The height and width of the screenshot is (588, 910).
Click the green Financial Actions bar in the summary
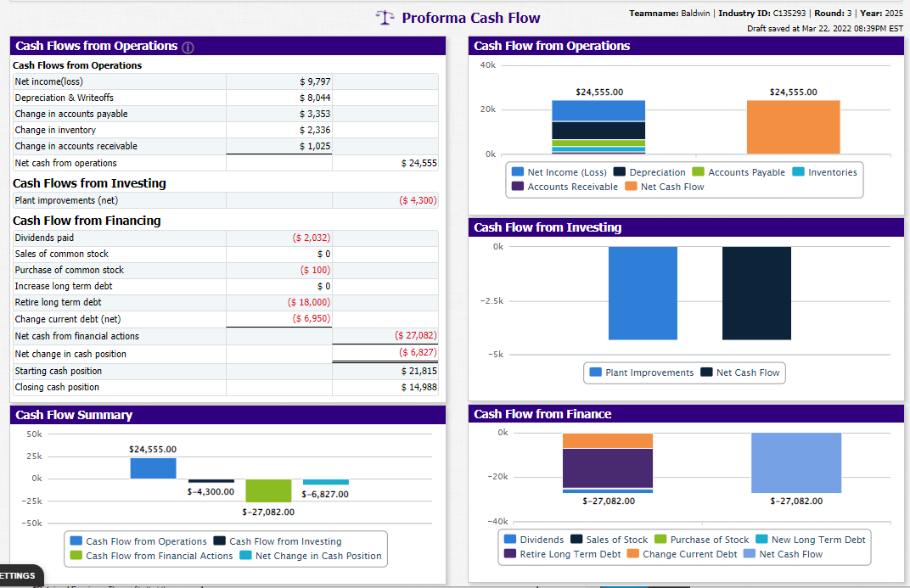click(x=268, y=490)
